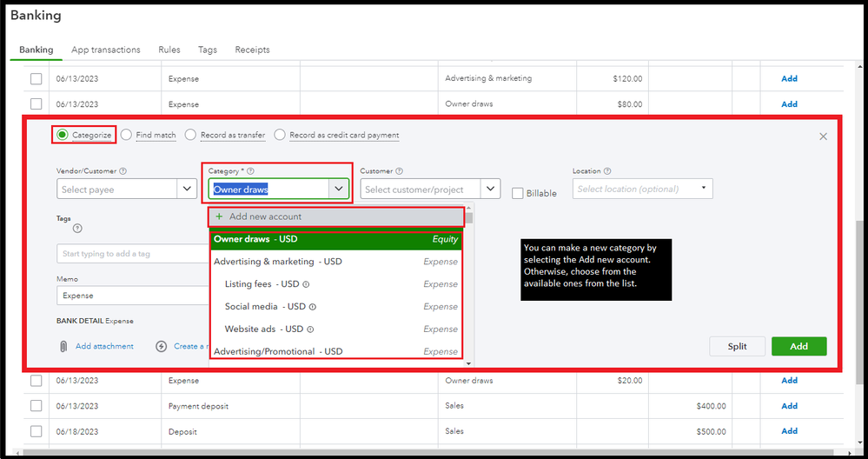Tick the Billable checkbox
This screenshot has height=459, width=868.
coord(518,193)
